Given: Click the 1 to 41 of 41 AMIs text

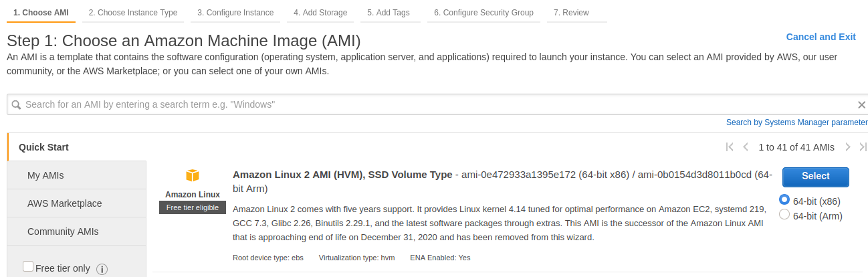Looking at the screenshot, I should (x=796, y=147).
